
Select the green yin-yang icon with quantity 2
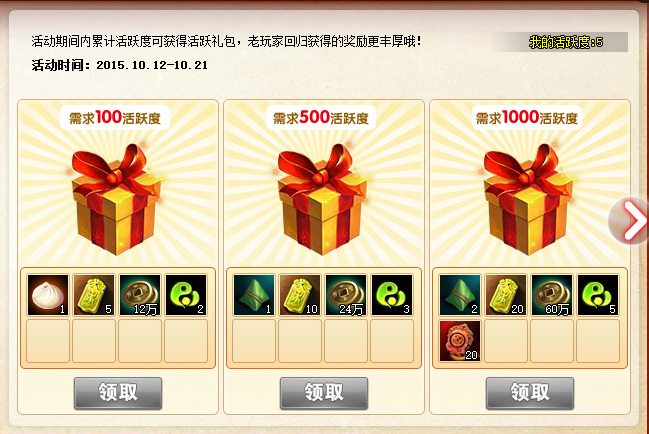186,295
